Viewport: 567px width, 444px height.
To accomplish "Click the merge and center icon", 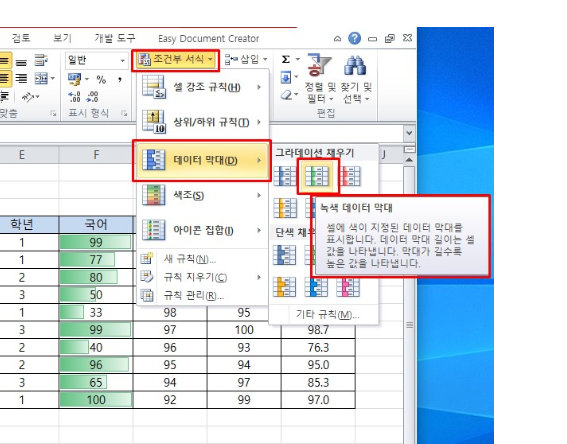I will pyautogui.click(x=41, y=78).
